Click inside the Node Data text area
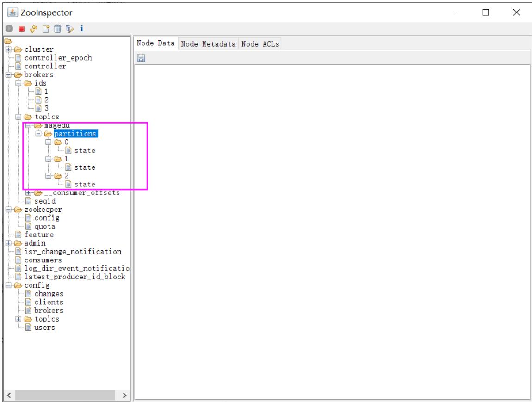 click(332, 232)
